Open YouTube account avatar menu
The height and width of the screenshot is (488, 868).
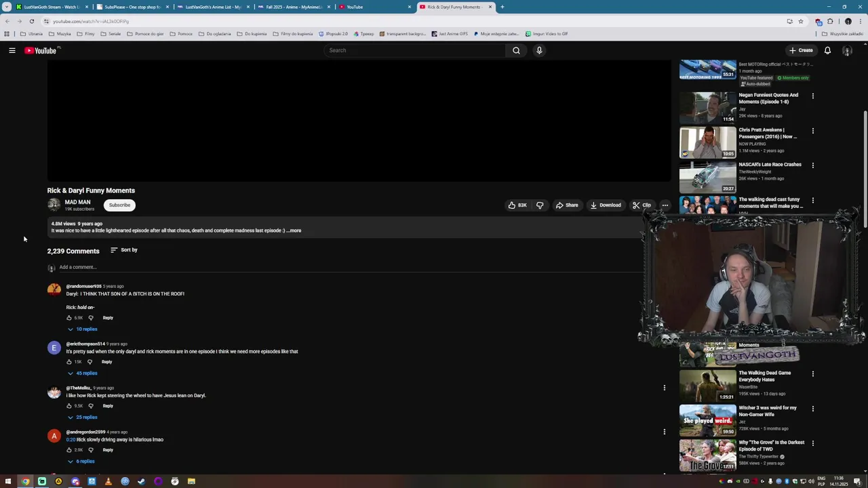coord(847,50)
